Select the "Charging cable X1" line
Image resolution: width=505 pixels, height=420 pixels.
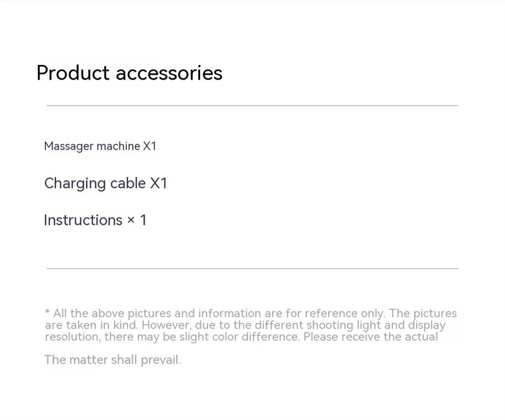105,184
